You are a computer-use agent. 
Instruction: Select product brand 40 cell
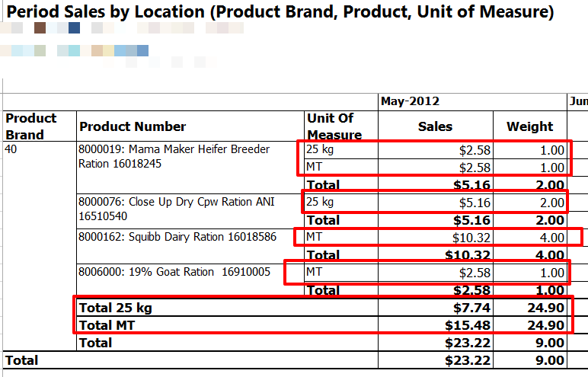(x=11, y=149)
